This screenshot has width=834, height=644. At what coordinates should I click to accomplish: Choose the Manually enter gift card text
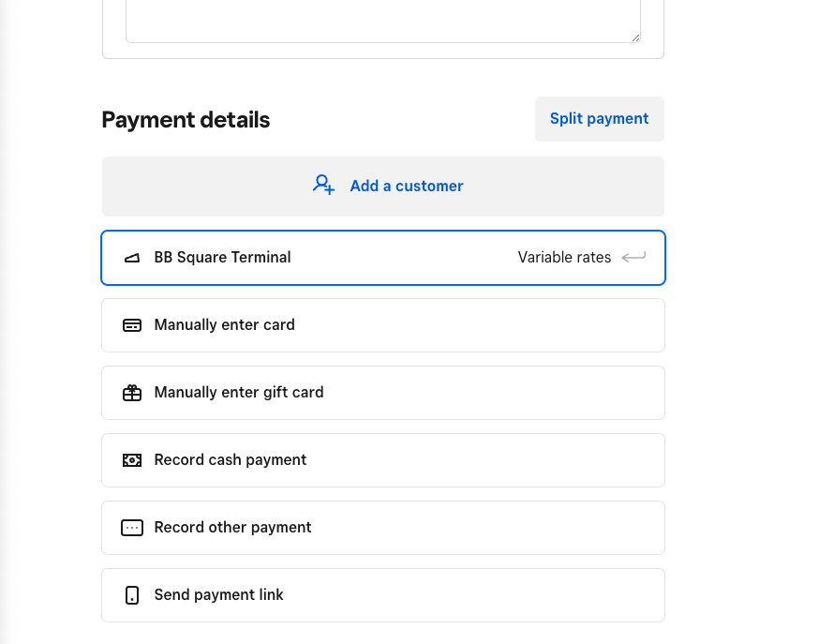click(x=239, y=392)
